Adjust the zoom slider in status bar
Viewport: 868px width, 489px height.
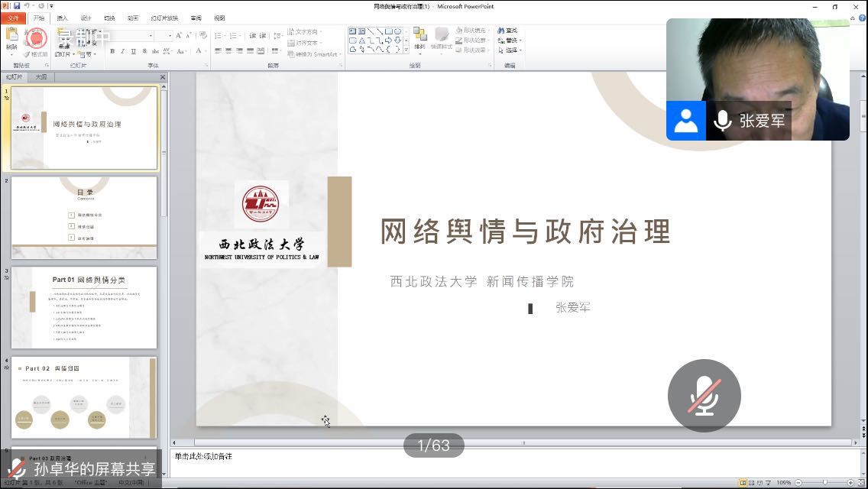[824, 483]
